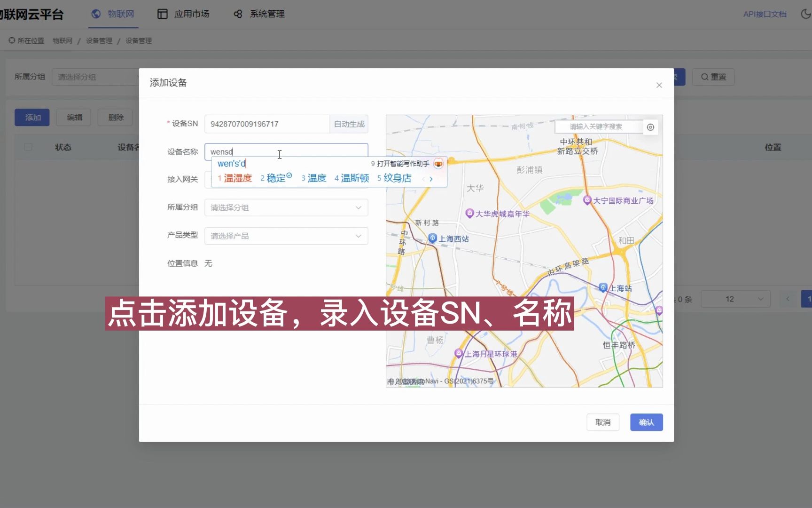Open the API接口文档 link
The image size is (812, 508).
(765, 14)
